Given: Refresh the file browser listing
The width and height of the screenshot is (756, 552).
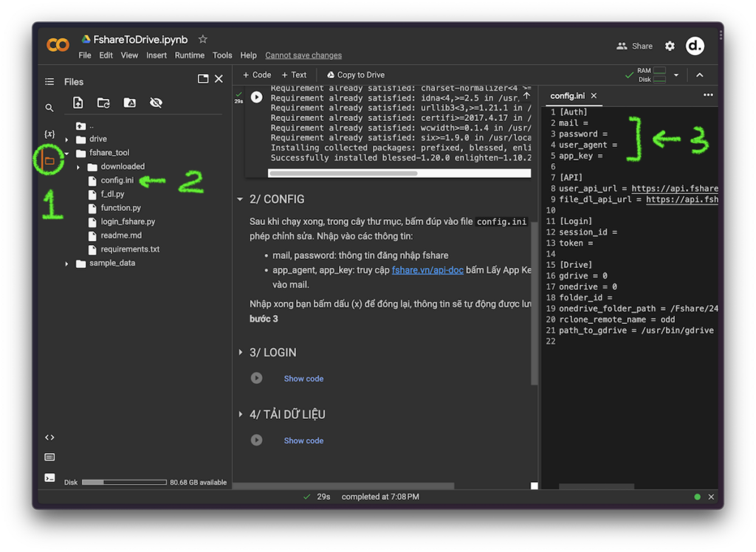Looking at the screenshot, I should coord(103,103).
